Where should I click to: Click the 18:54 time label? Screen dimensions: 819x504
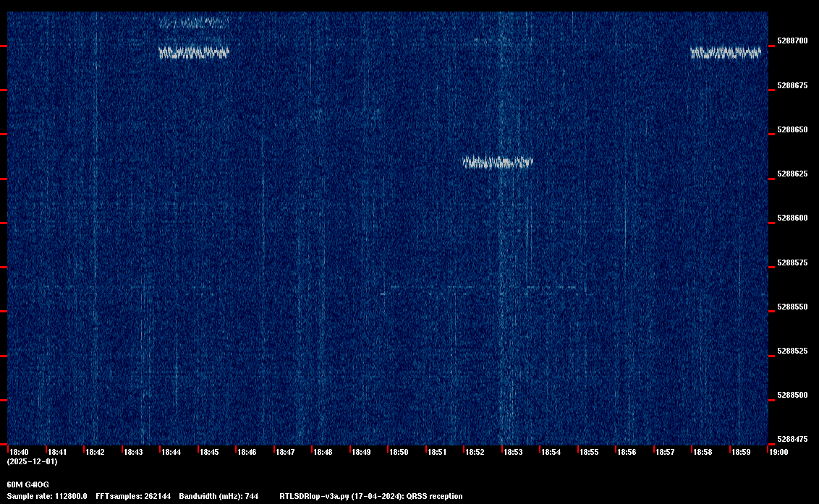(x=551, y=452)
